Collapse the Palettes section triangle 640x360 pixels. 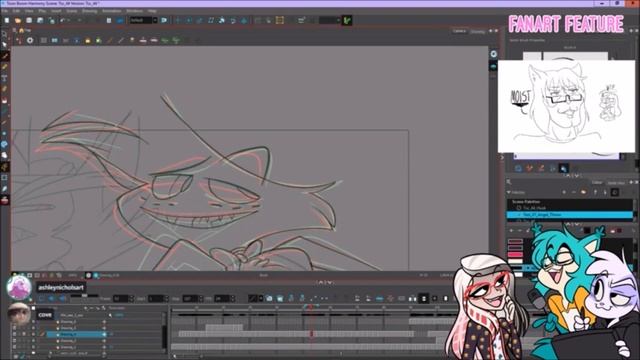509,192
